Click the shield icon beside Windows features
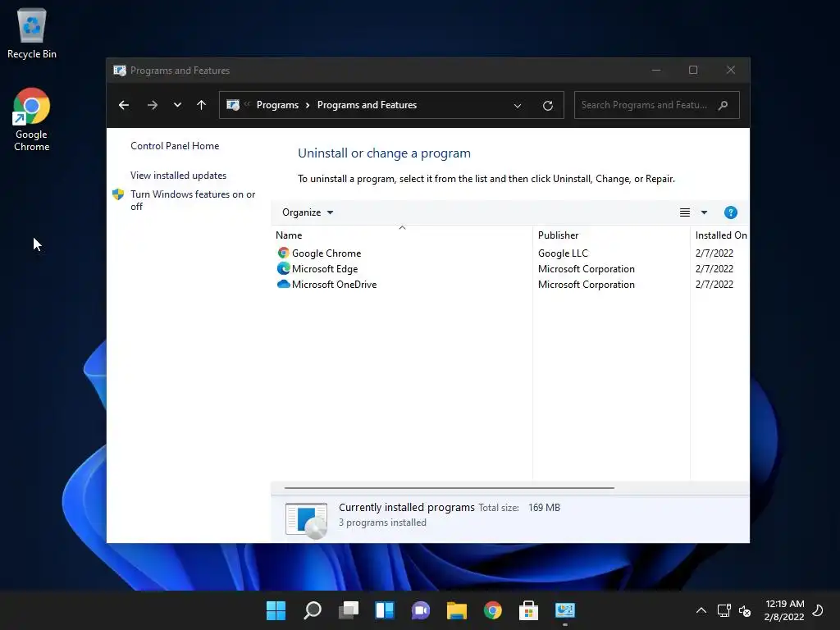The image size is (840, 630). [x=118, y=194]
